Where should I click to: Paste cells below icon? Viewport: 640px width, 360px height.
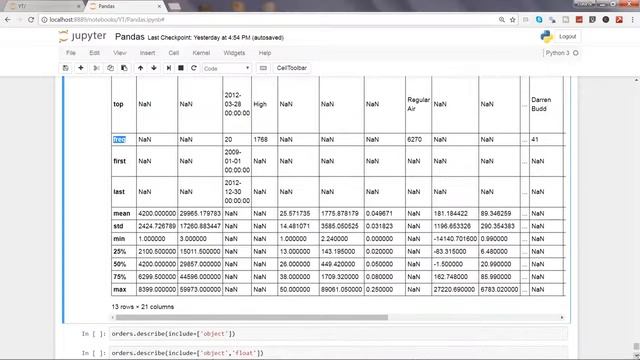click(124, 68)
